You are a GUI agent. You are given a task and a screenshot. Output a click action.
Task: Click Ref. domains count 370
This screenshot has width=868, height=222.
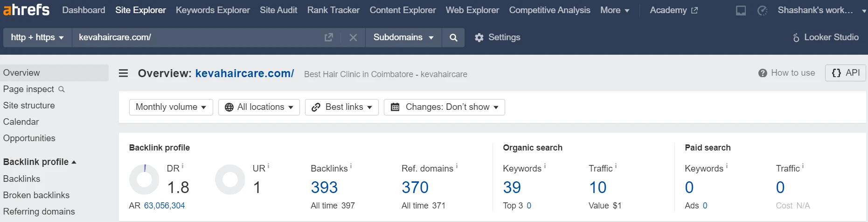(415, 187)
